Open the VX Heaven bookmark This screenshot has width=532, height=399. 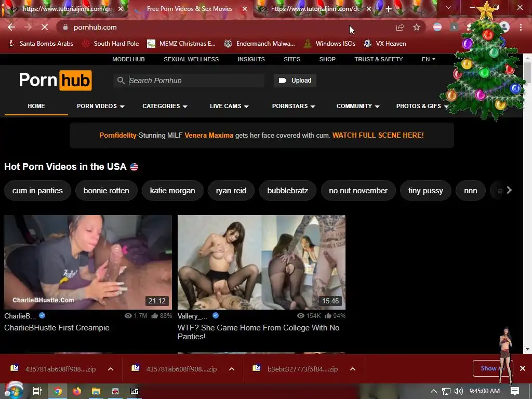[385, 44]
